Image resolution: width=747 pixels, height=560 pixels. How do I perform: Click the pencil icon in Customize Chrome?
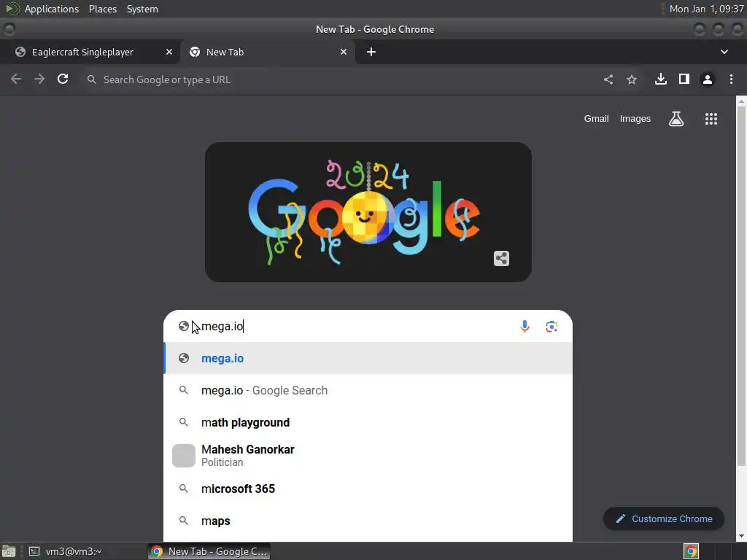tap(620, 519)
